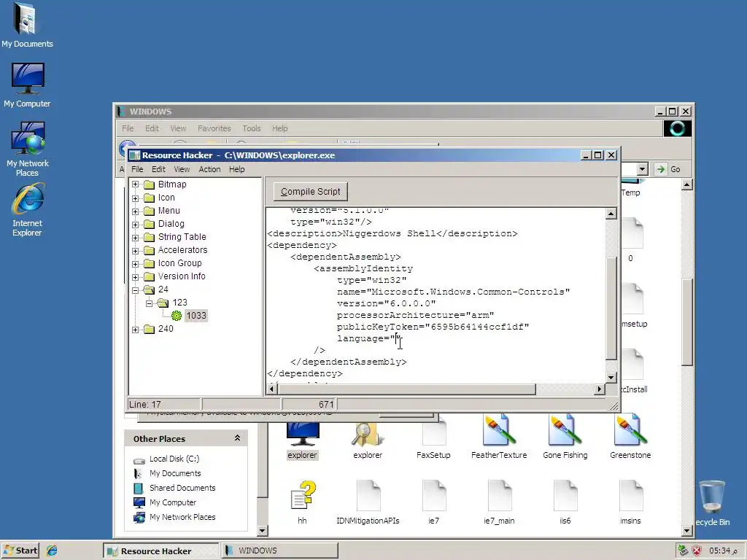This screenshot has height=560, width=747.
Task: Select the IDNMitigationAPIs file
Action: point(368,502)
